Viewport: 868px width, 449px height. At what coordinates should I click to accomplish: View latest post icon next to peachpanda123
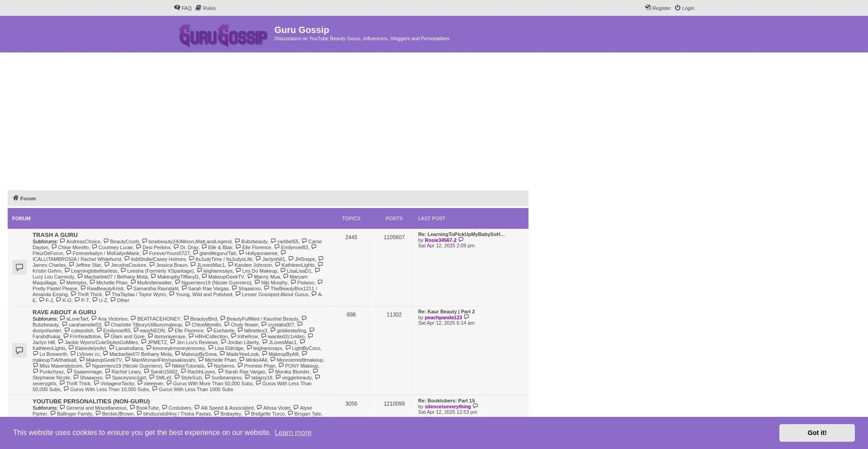click(467, 317)
